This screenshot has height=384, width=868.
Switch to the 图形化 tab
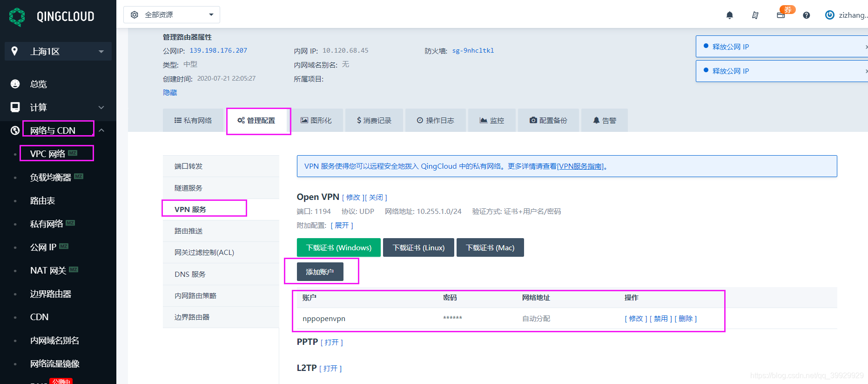coord(316,120)
